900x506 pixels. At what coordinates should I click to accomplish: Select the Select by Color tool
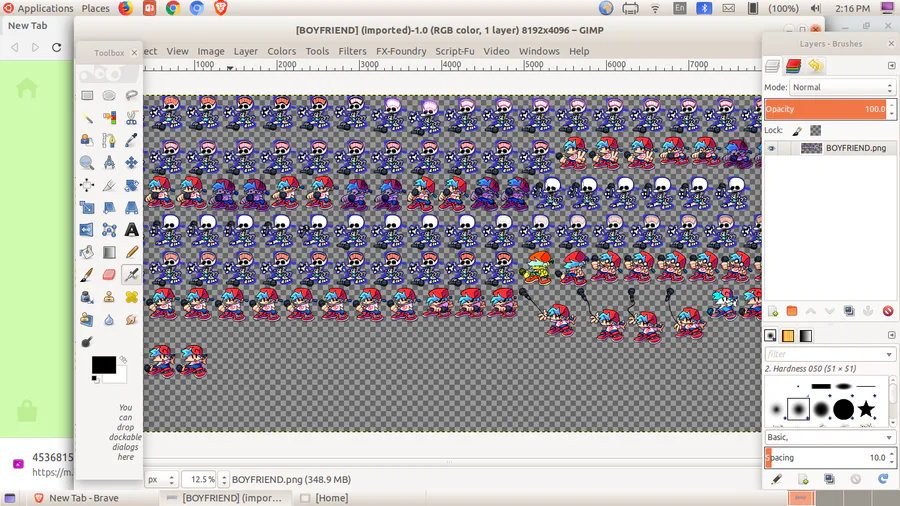109,118
